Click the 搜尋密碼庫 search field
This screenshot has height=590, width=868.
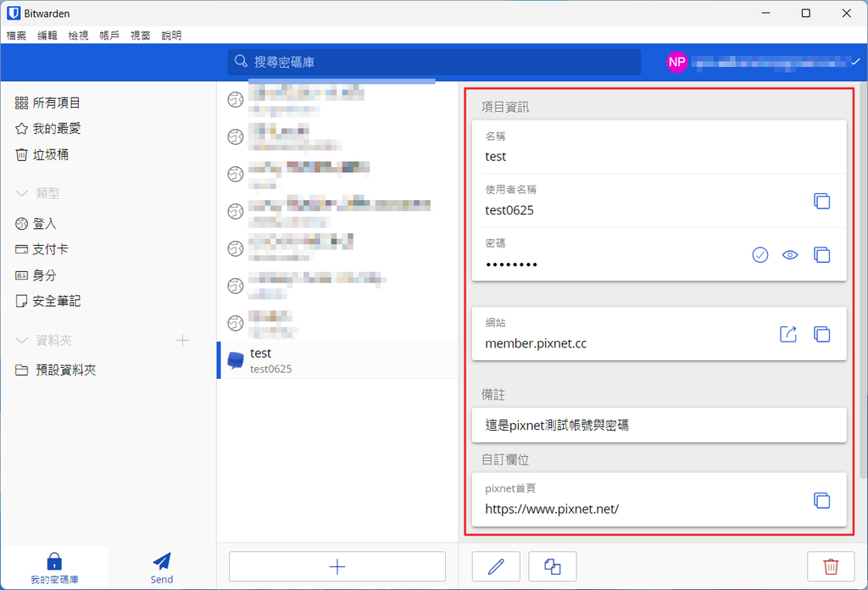pos(434,62)
